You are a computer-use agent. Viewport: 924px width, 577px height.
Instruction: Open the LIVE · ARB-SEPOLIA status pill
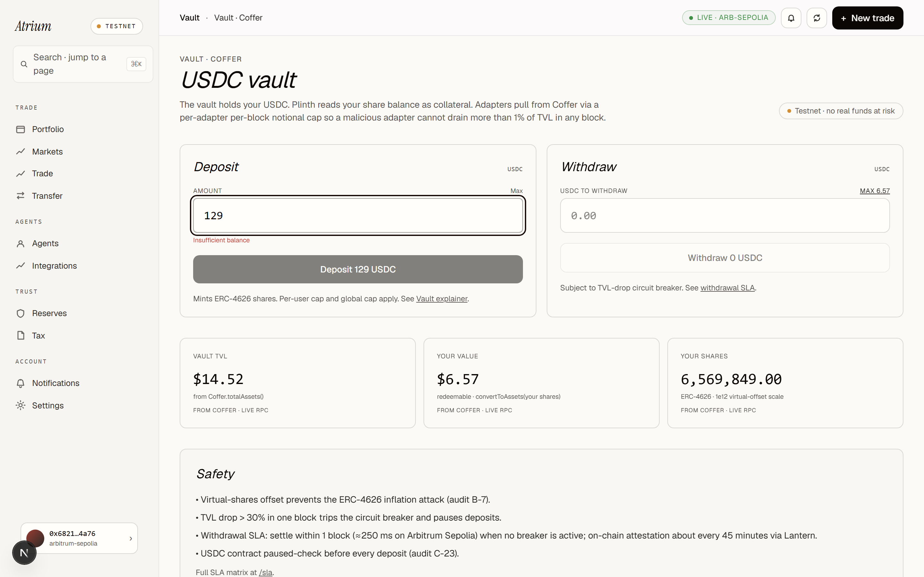tap(729, 18)
